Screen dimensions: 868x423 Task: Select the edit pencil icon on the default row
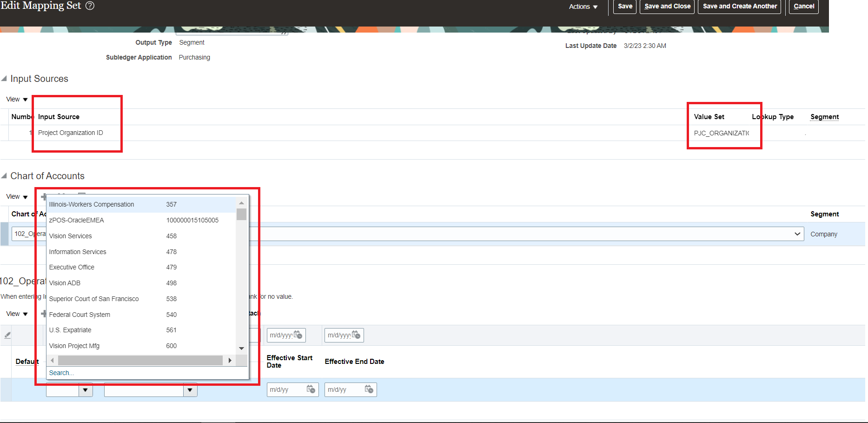pyautogui.click(x=7, y=335)
